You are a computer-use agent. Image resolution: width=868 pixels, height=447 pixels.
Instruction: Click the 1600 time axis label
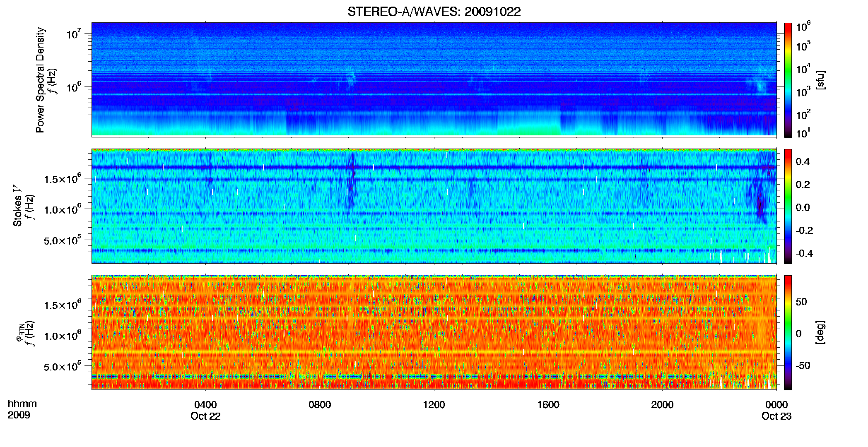548,404
